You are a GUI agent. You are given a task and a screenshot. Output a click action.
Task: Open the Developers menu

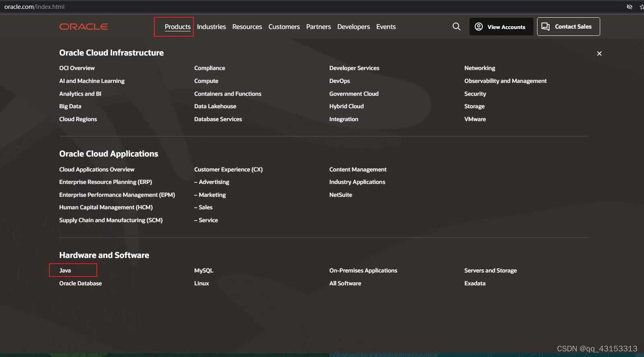click(353, 27)
